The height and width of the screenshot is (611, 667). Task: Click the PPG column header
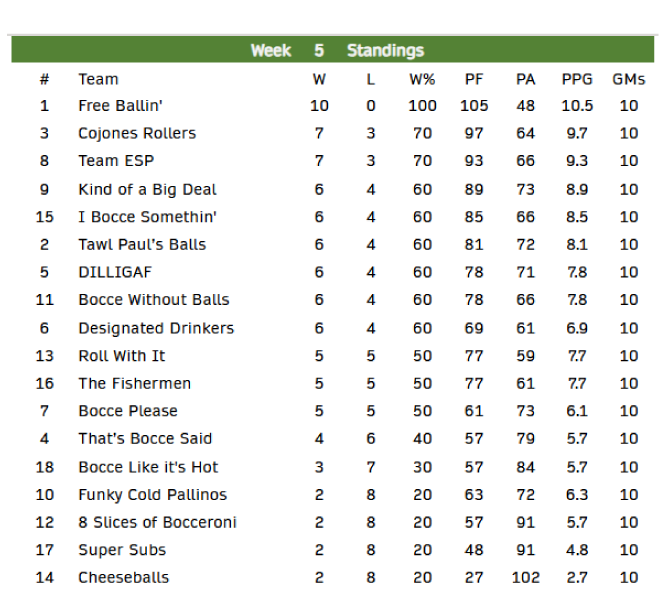click(x=577, y=79)
